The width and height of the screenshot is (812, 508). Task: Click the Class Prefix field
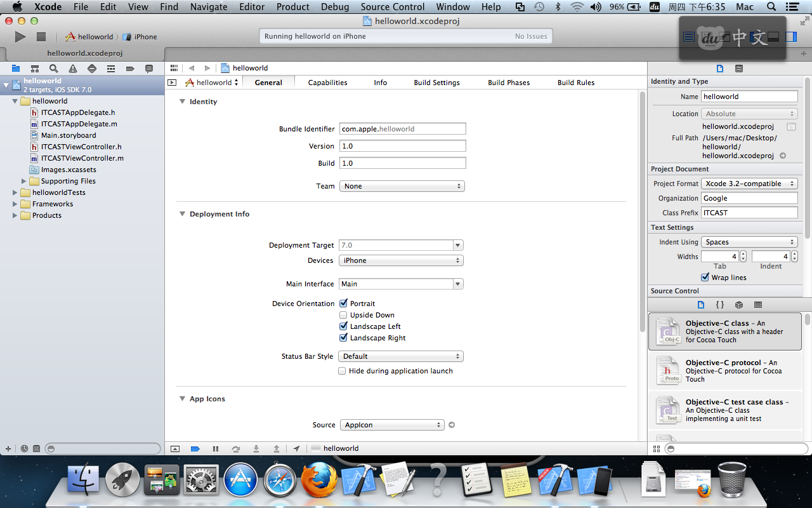pos(749,213)
